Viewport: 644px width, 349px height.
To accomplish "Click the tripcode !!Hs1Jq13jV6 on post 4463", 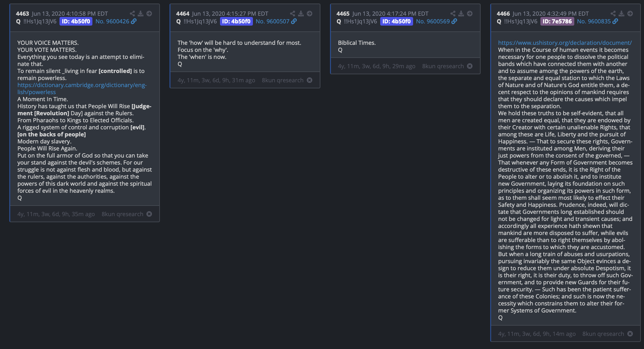I will [40, 21].
